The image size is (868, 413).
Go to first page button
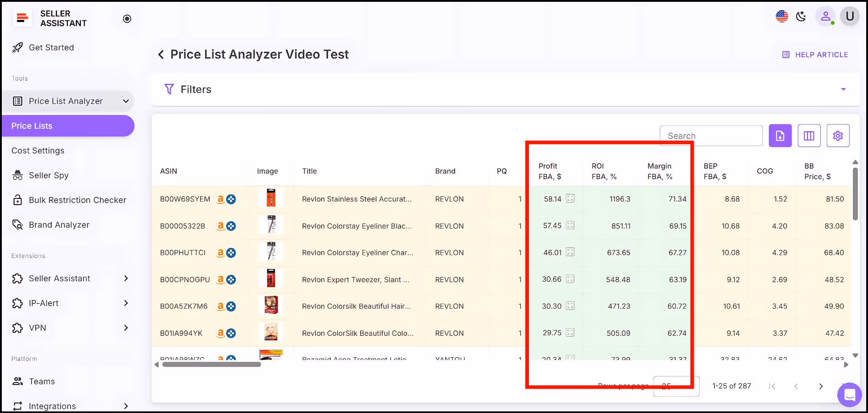coord(772,386)
